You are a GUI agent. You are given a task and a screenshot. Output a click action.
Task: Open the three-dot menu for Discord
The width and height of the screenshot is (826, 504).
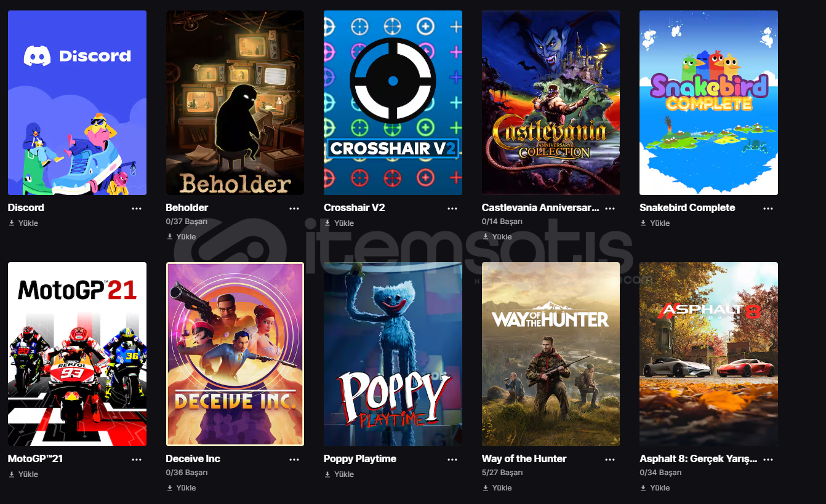point(137,209)
